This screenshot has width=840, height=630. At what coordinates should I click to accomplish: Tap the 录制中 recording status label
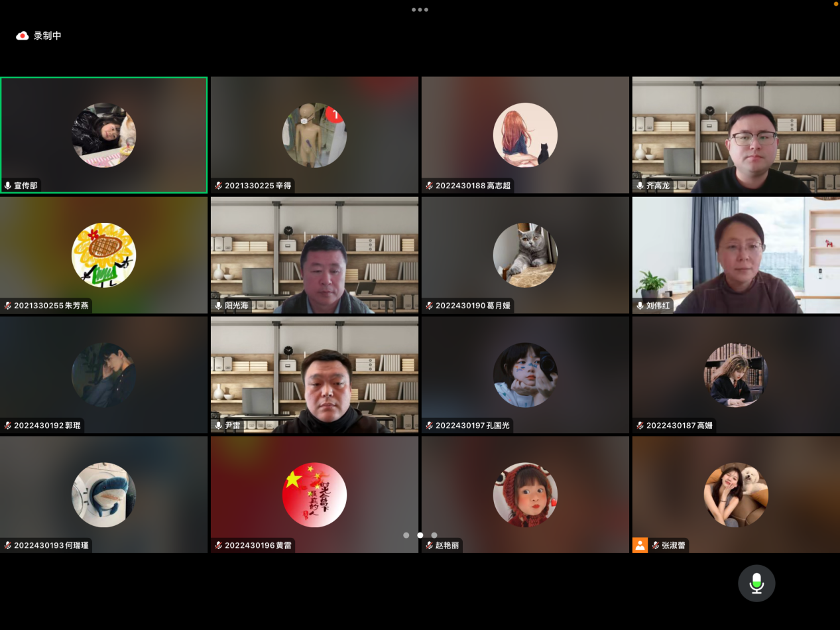pyautogui.click(x=48, y=36)
